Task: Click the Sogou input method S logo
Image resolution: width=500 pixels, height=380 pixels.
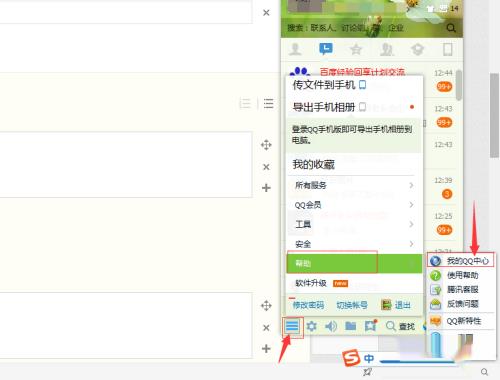Action: (x=351, y=358)
